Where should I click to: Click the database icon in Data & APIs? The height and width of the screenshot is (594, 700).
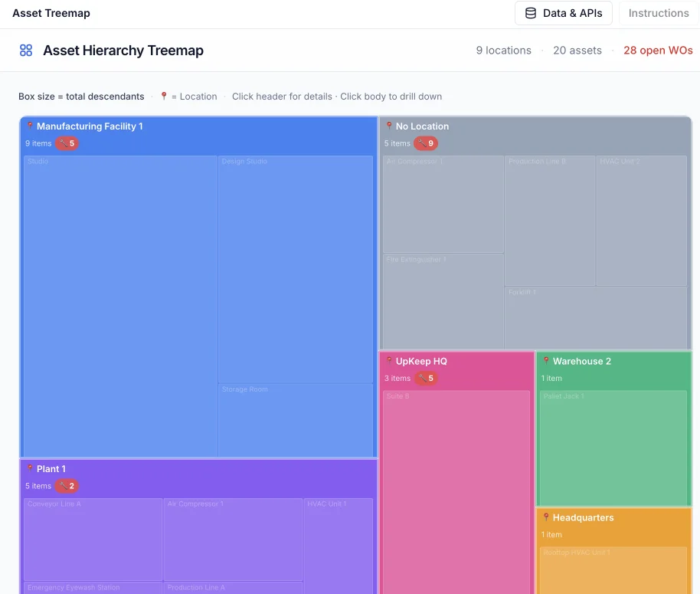click(x=531, y=13)
